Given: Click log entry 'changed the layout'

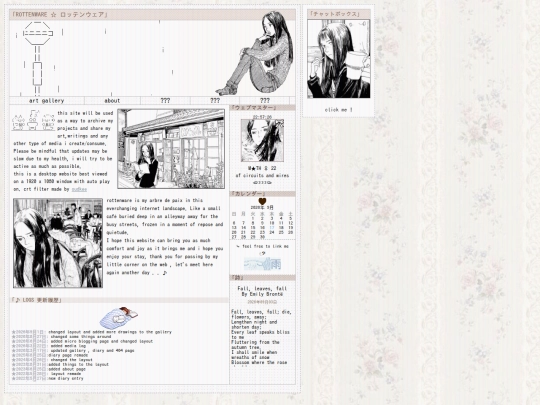Looking at the screenshot, I should 71,360.
